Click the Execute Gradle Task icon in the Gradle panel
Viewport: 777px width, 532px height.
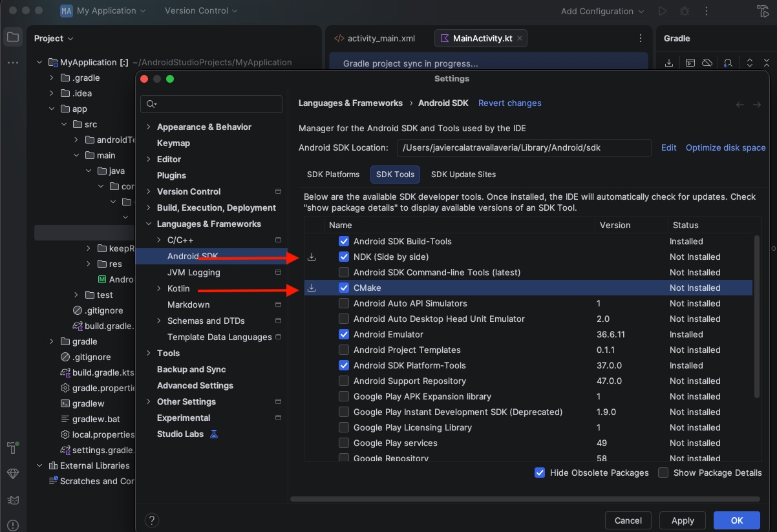pyautogui.click(x=690, y=63)
